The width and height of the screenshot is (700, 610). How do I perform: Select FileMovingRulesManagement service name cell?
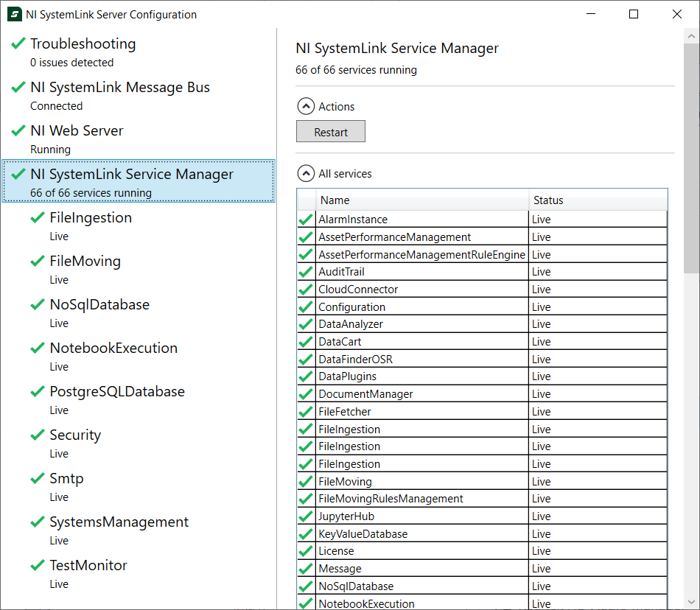tap(422, 499)
